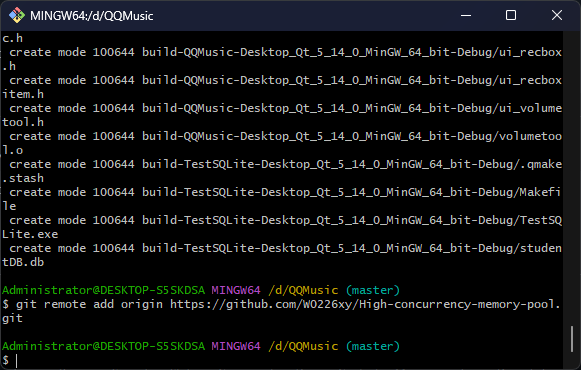Click the Git Bash icon in title bar

click(17, 16)
